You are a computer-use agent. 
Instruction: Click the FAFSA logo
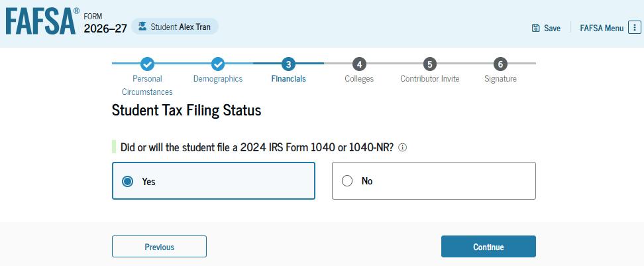click(42, 22)
